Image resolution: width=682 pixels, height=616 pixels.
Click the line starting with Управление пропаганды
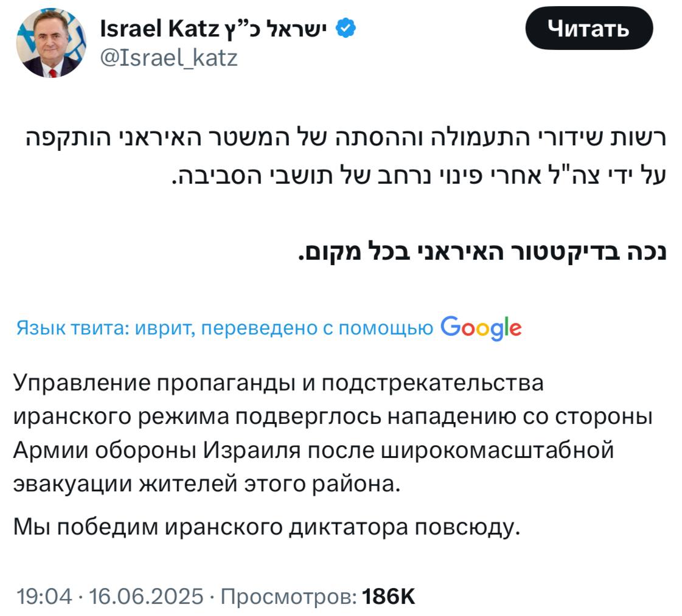pyautogui.click(x=277, y=384)
